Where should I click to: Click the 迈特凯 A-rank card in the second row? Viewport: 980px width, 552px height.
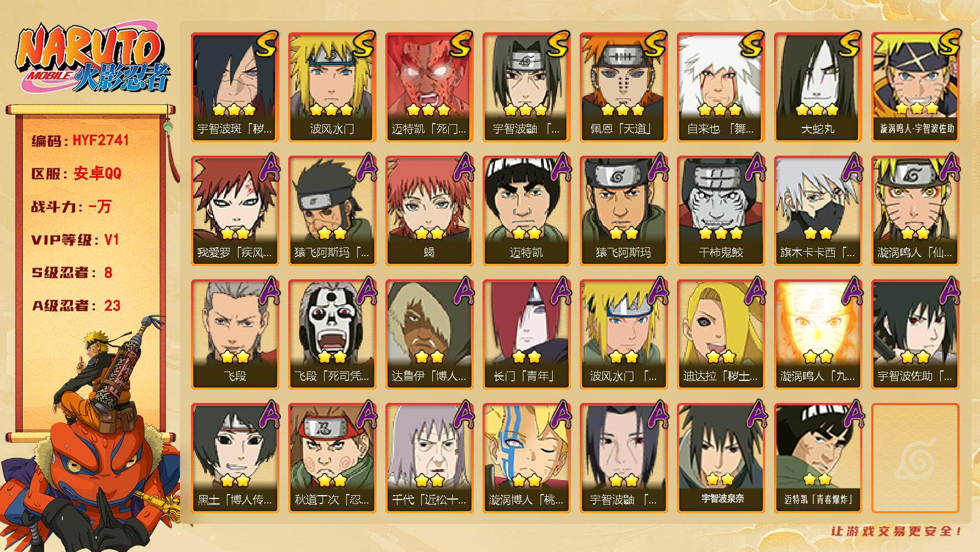[526, 211]
